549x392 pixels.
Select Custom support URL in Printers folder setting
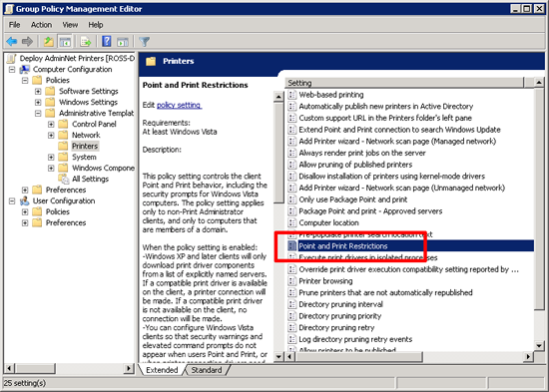385,118
